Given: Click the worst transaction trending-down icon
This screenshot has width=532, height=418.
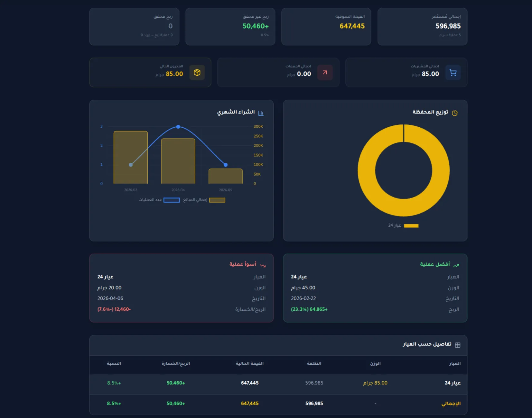Looking at the screenshot, I should coord(263,265).
